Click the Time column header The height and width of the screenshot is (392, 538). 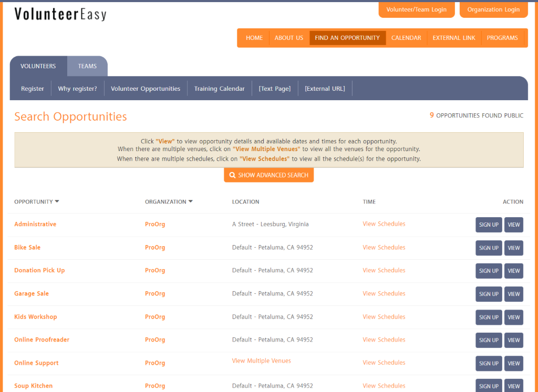point(369,202)
